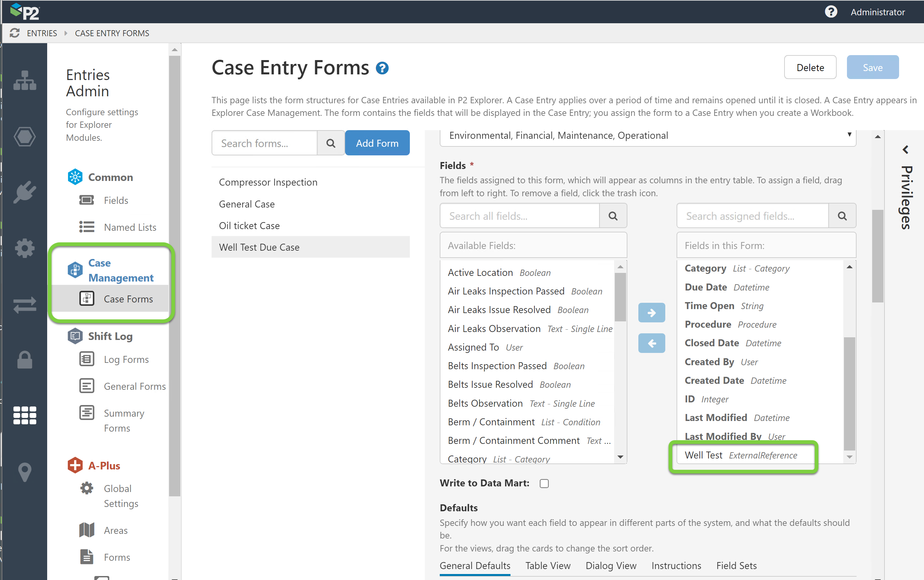Click the padlock icon in left sidebar
Screen dimensions: 924x580
[25, 360]
